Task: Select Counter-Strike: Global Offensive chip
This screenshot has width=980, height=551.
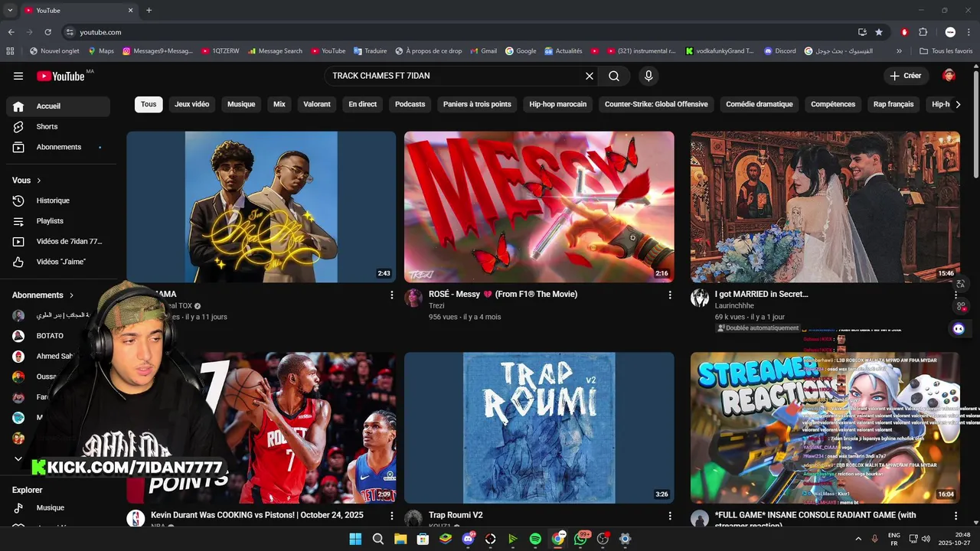Action: pyautogui.click(x=656, y=104)
